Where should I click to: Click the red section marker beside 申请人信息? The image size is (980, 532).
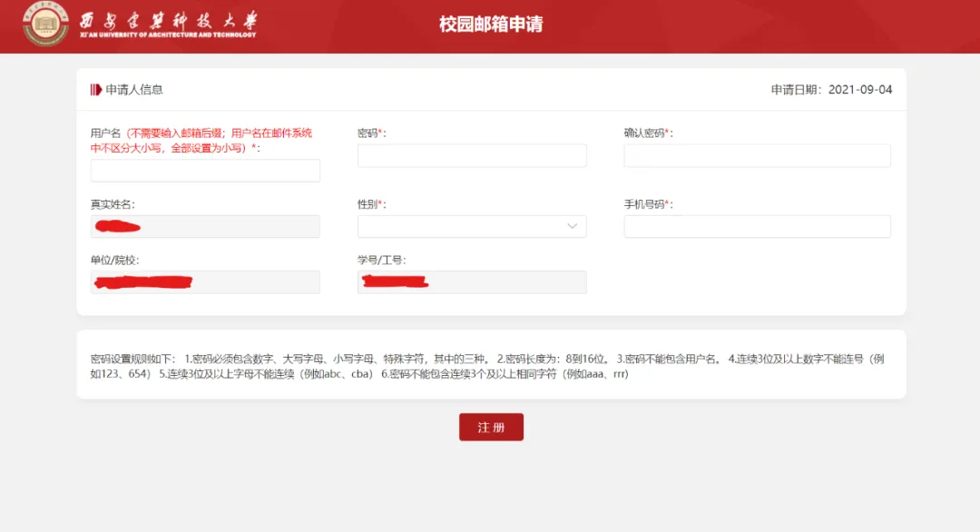95,90
